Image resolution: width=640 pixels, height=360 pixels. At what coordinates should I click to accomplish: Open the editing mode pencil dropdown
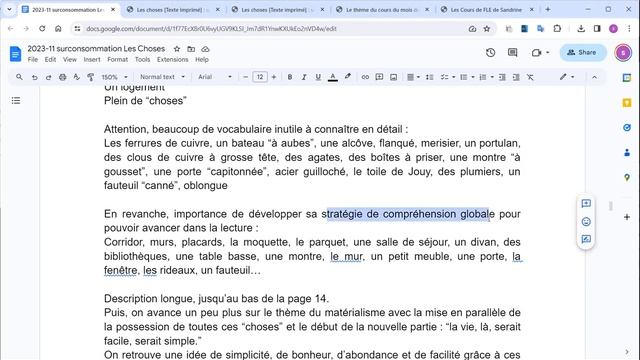pyautogui.click(x=567, y=77)
